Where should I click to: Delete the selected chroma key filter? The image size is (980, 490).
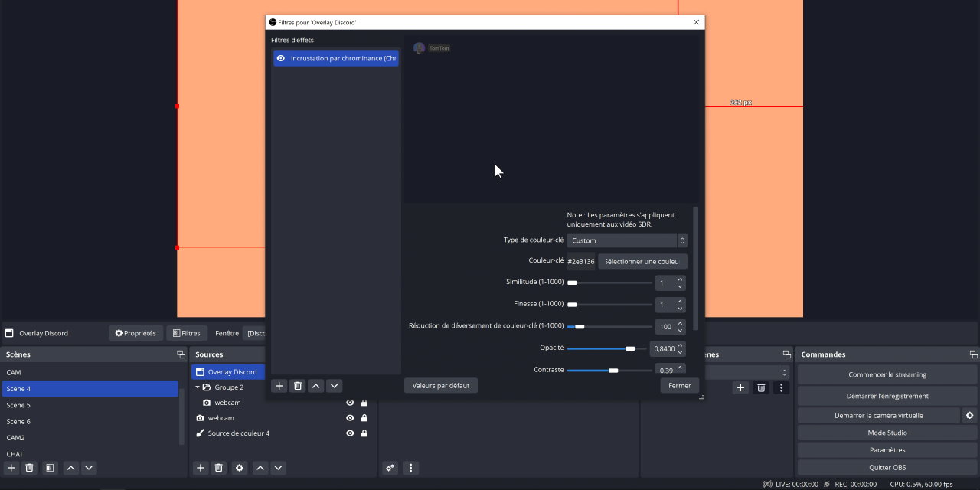click(x=298, y=386)
